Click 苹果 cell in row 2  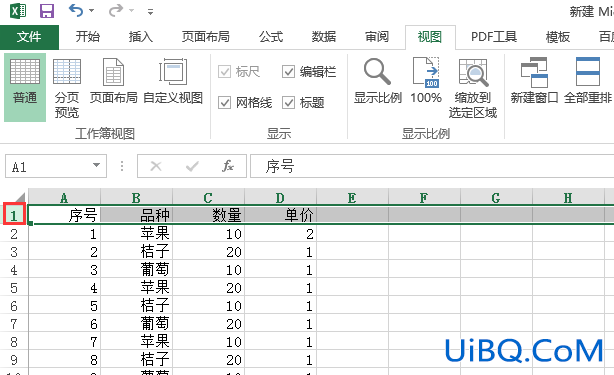pos(136,234)
